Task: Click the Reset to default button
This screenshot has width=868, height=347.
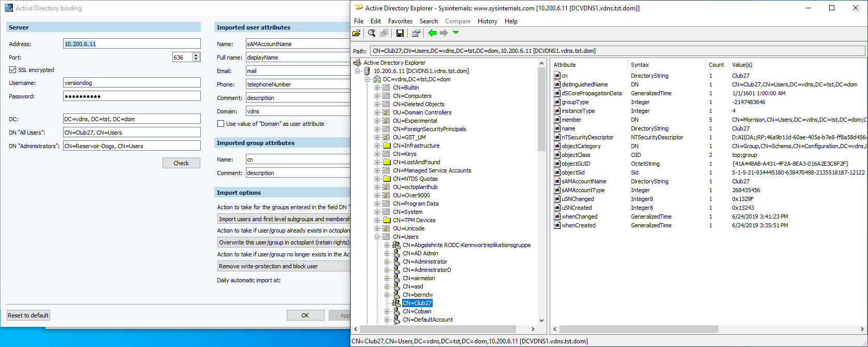Action: coord(28,315)
